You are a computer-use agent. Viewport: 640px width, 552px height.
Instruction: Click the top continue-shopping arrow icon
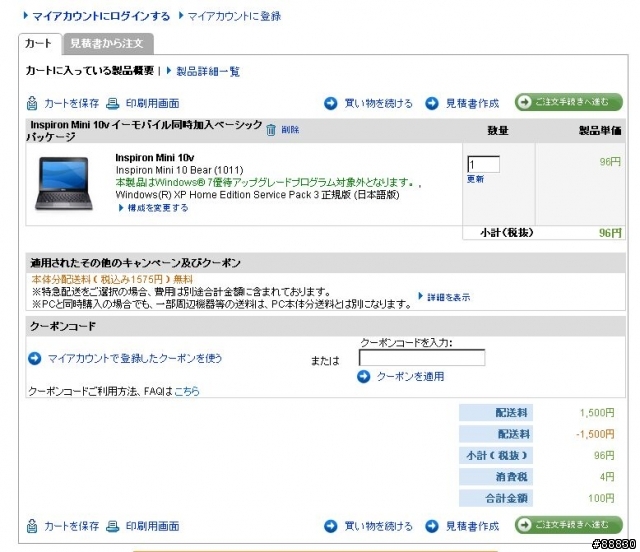331,104
